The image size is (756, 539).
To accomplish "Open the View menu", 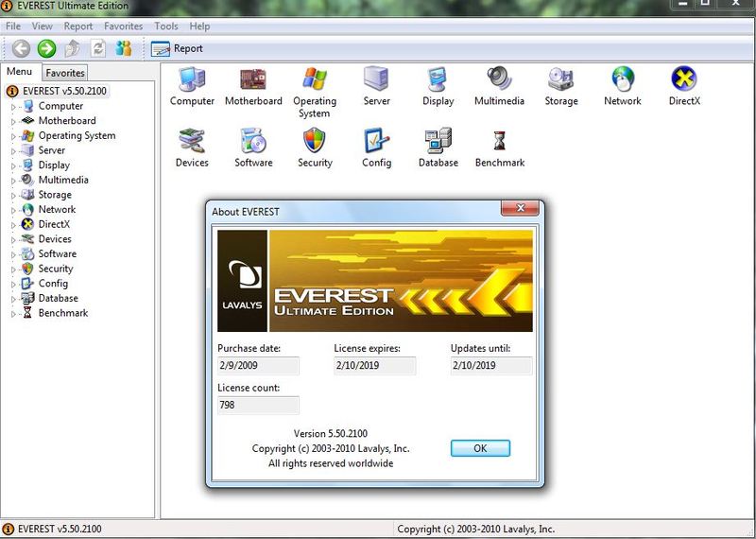I will [x=43, y=26].
